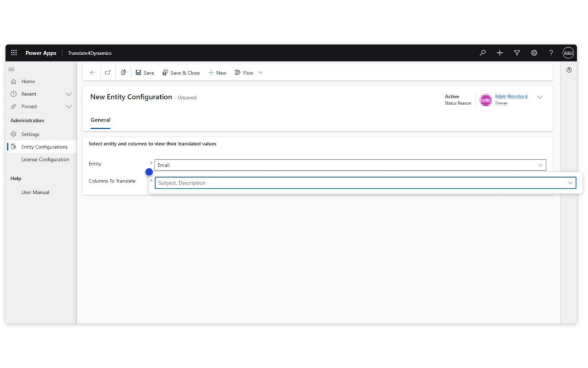Click the search magnifier icon in header
This screenshot has width=588, height=368.
coord(482,53)
